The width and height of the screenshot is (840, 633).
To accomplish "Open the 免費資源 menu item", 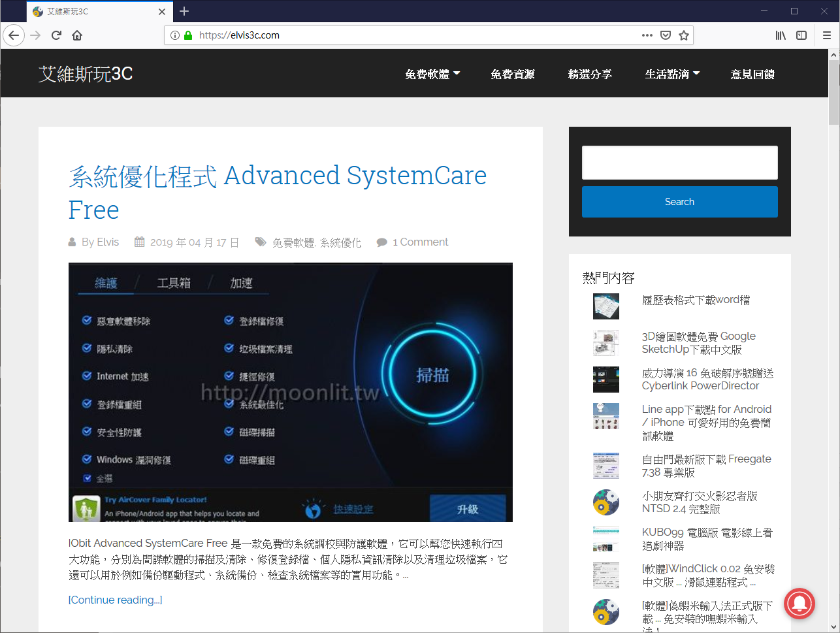I will [513, 74].
